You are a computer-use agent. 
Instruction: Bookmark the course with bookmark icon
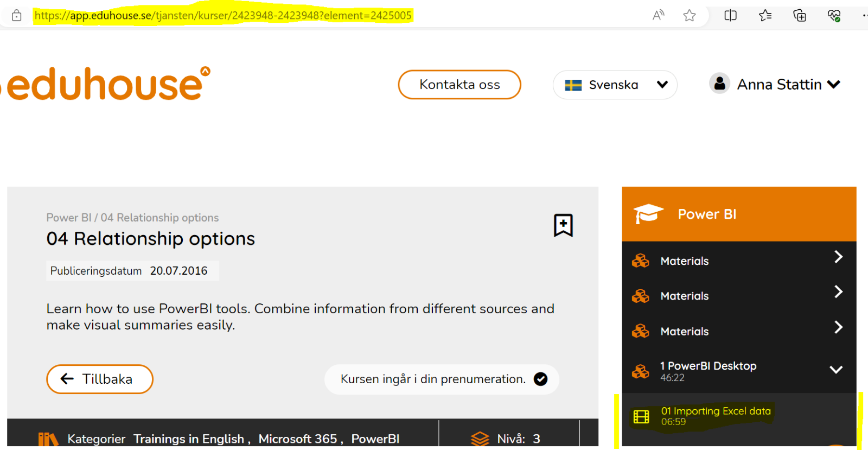point(563,225)
